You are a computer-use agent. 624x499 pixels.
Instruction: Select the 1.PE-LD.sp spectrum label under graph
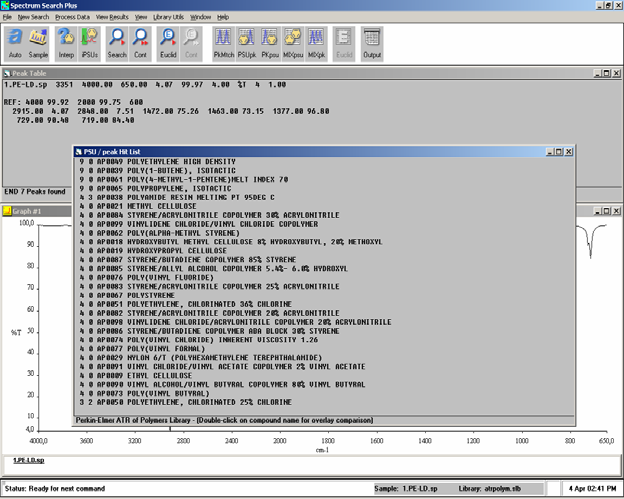point(29,460)
